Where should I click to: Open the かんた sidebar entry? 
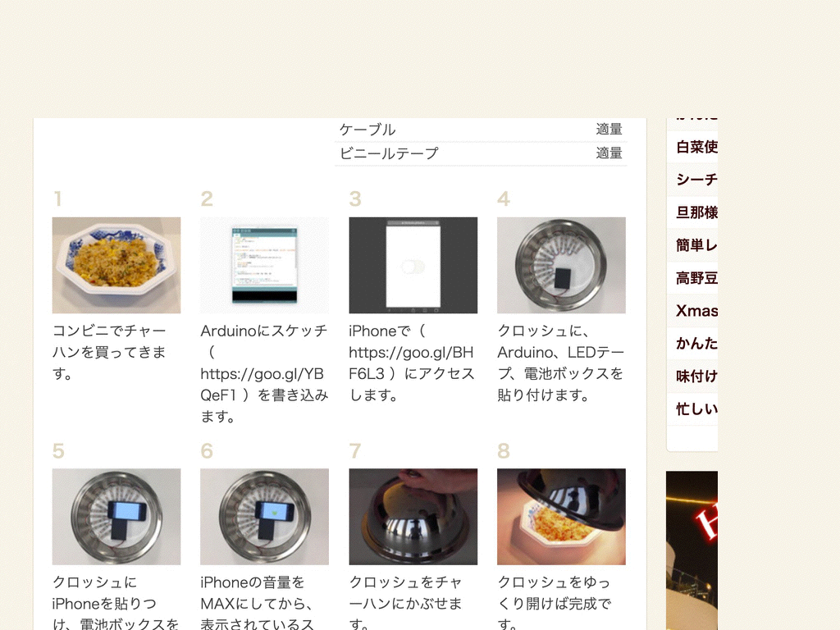coord(696,344)
